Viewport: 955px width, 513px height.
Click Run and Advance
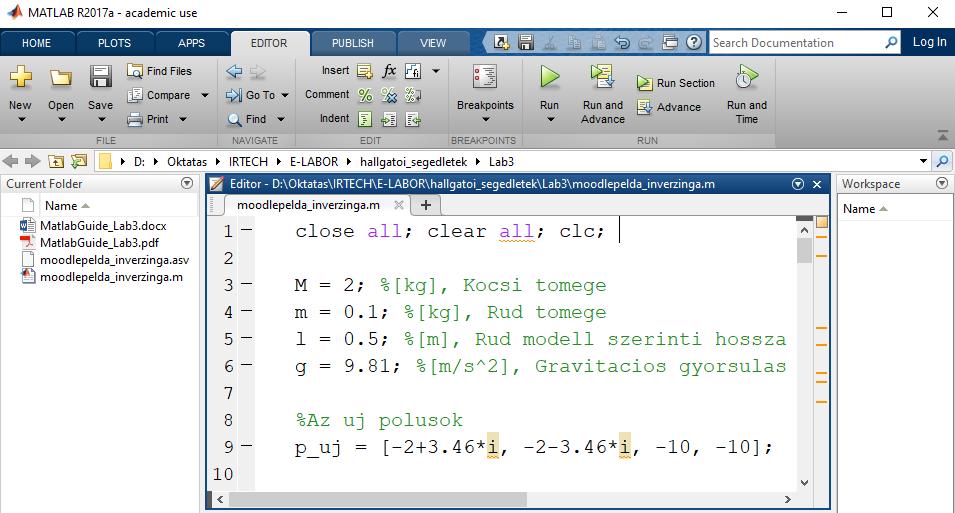click(602, 95)
